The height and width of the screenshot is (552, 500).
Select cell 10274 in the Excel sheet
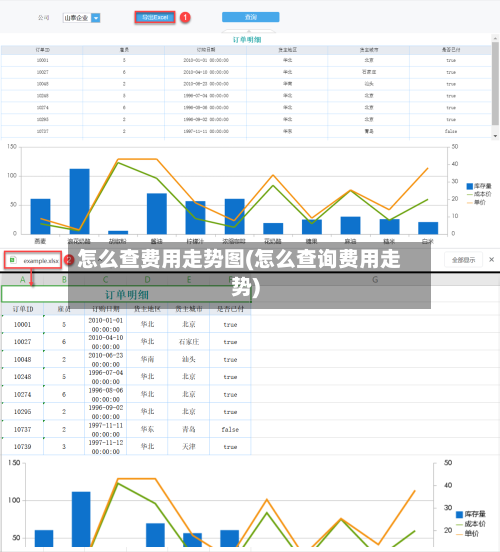(23, 394)
